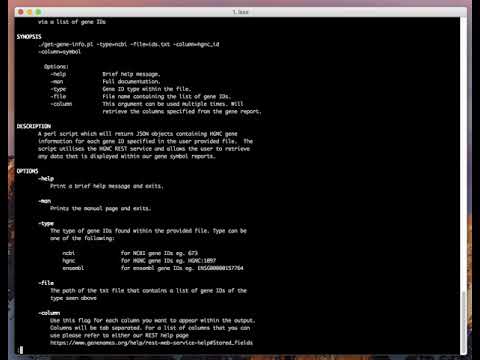The width and height of the screenshot is (480, 360).
Task: Click the yellow minimize window button
Action: (29, 12)
